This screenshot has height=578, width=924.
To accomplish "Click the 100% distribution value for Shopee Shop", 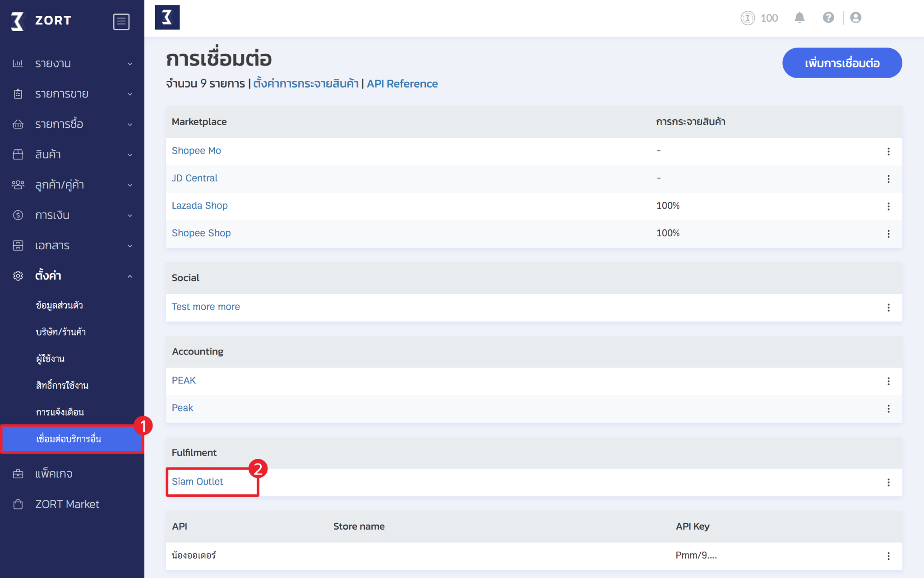I will tap(668, 233).
